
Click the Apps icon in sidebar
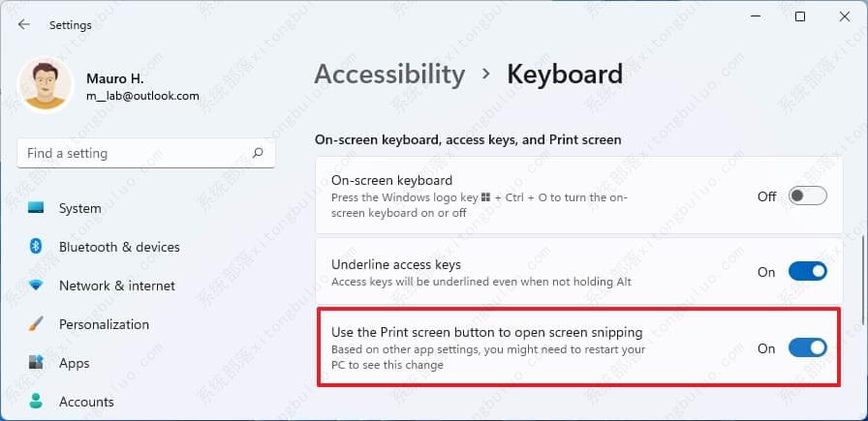(x=37, y=363)
